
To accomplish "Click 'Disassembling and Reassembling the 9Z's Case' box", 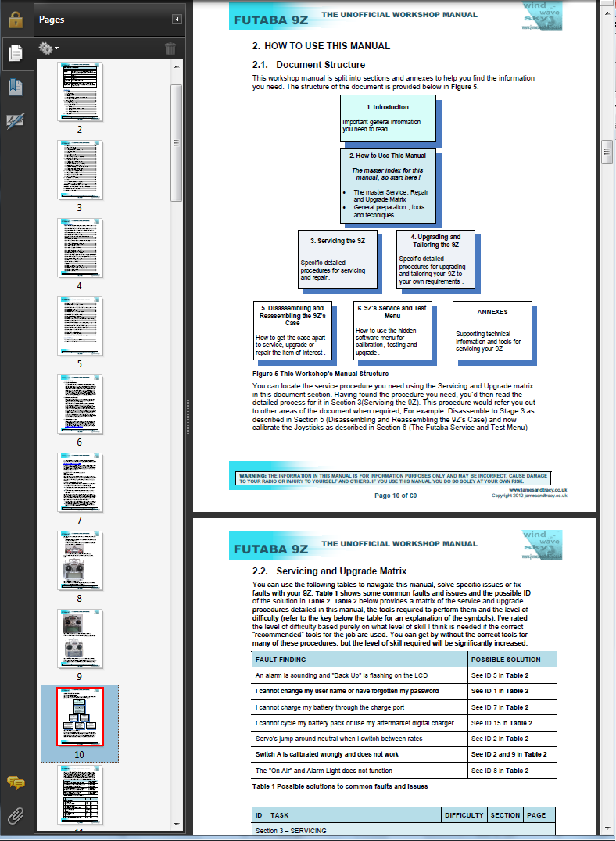I will pyautogui.click(x=292, y=331).
